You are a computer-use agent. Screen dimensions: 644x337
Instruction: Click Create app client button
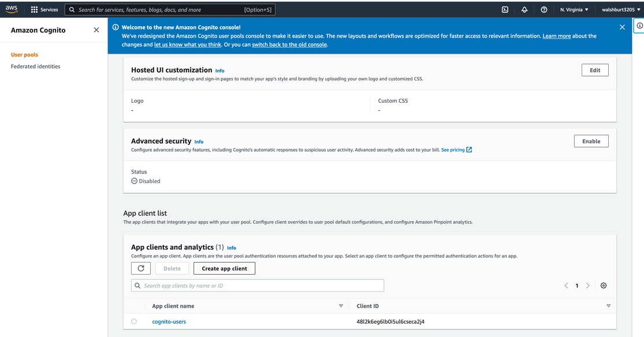224,268
